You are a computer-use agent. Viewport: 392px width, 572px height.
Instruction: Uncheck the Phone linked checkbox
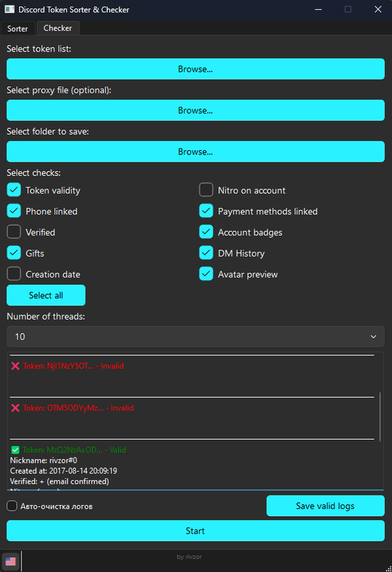[14, 211]
